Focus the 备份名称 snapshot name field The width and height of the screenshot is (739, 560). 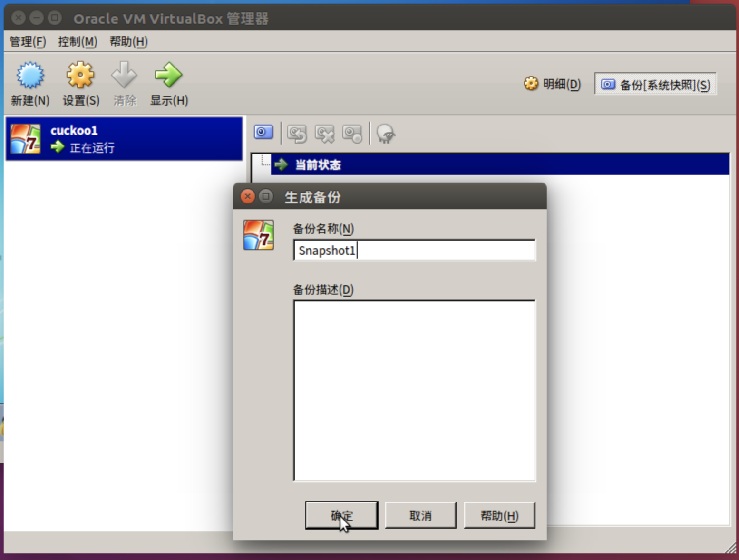414,250
